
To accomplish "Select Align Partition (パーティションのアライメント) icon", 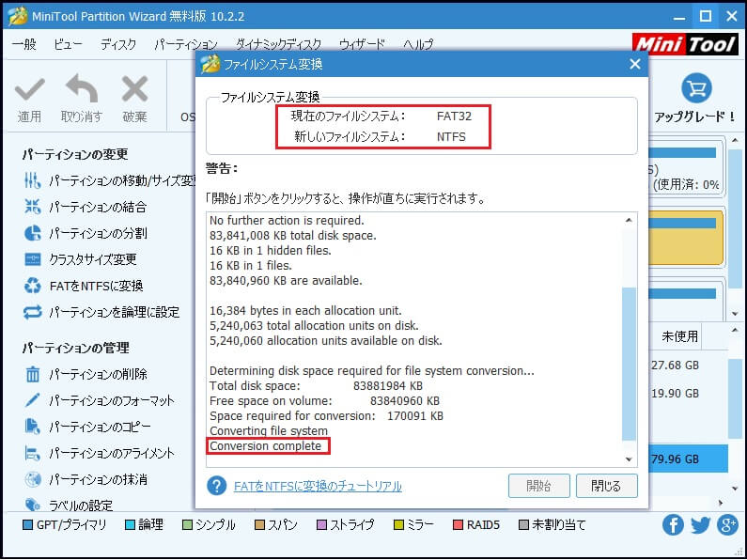I will 32,453.
